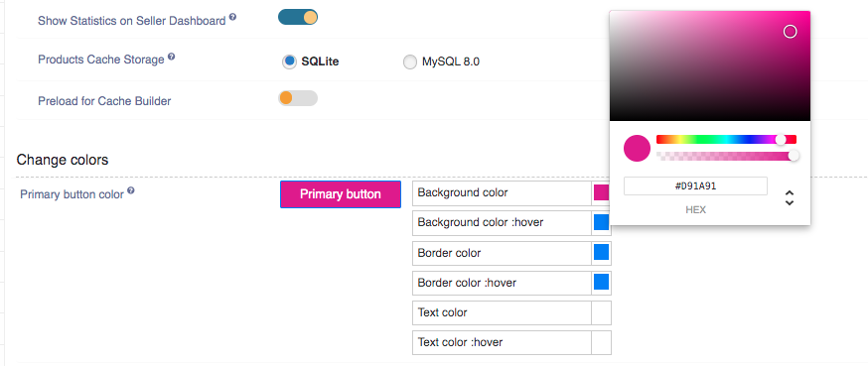Click the current color preview circle
Viewport: 868px width, 366px height.
(x=637, y=148)
